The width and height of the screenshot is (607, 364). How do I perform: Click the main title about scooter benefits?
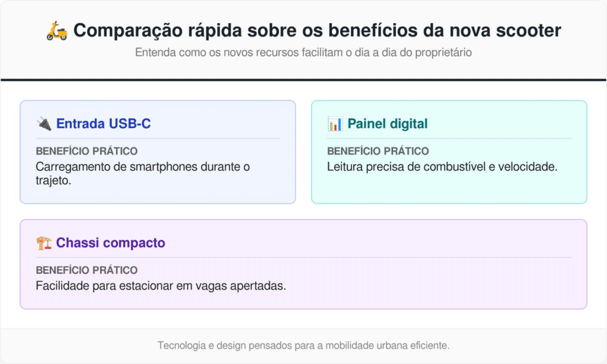click(317, 30)
